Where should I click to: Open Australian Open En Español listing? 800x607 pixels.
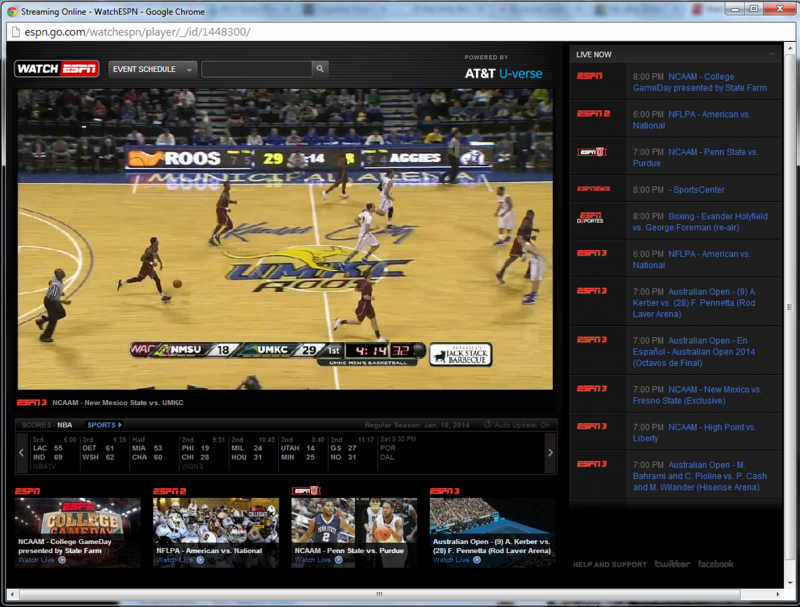(x=694, y=352)
